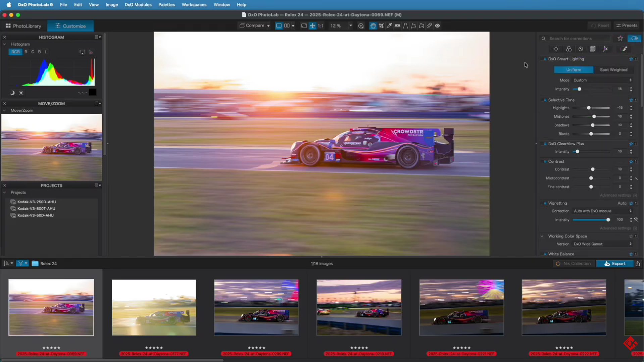
Task: Click the Nik Collection button
Action: tap(573, 264)
